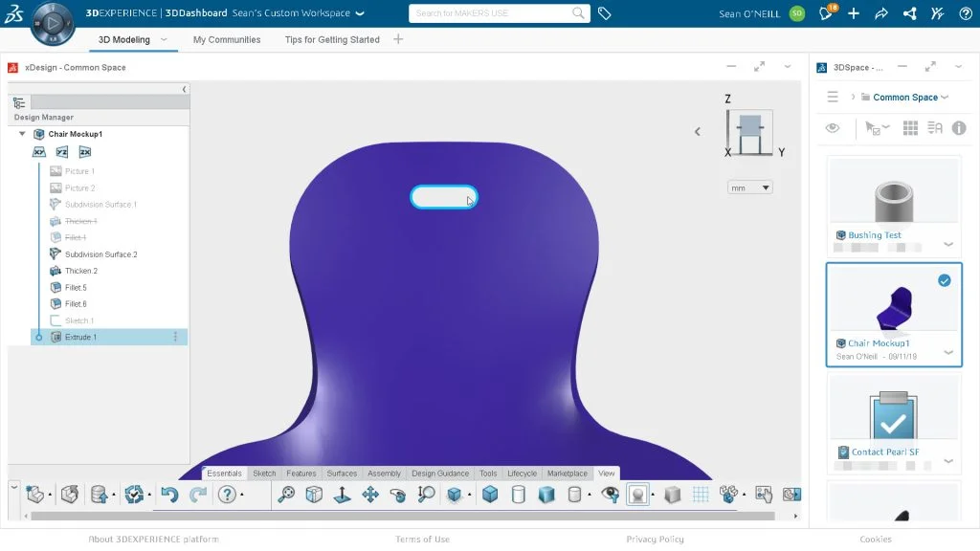Click the 3D compass play button

point(53,23)
